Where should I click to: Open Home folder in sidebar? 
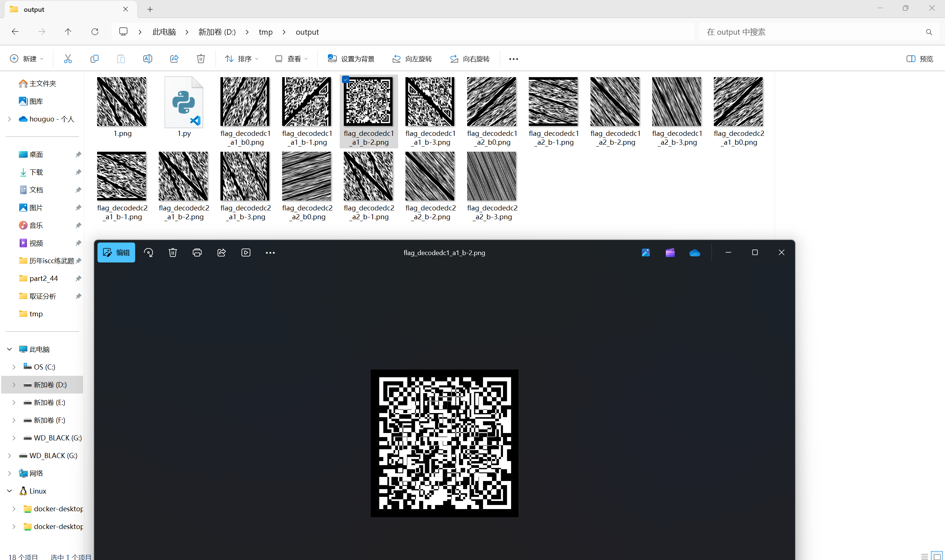point(37,83)
